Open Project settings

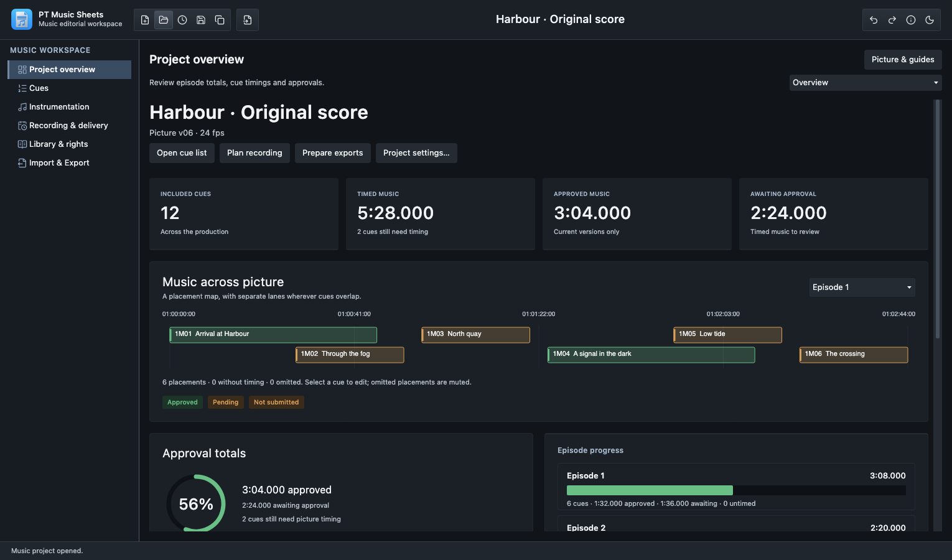pos(416,153)
